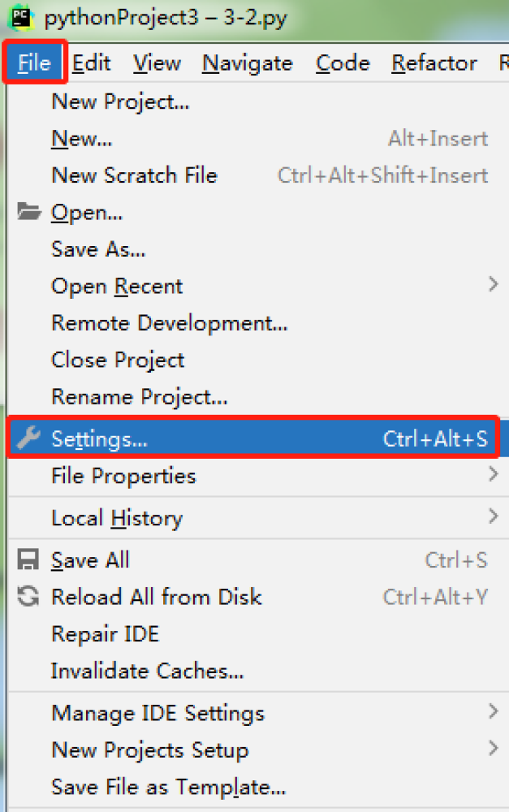Image resolution: width=509 pixels, height=812 pixels.
Task: Click the floppy disk Save All icon
Action: (x=28, y=560)
